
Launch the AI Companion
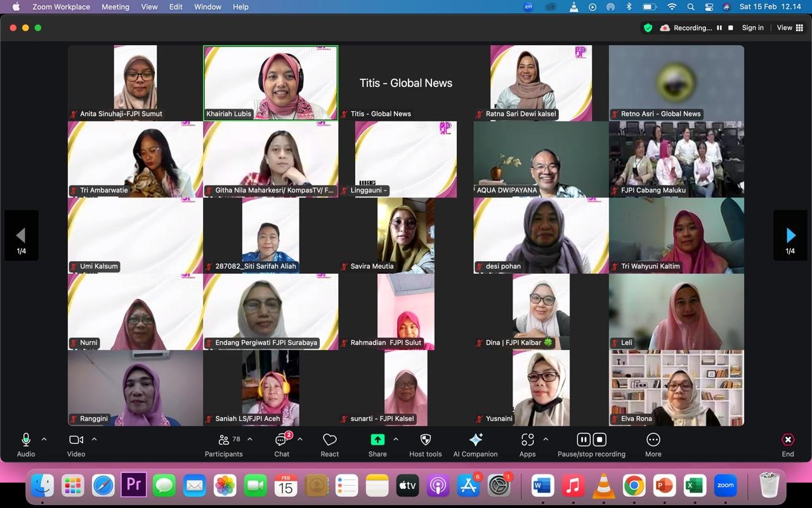point(475,444)
